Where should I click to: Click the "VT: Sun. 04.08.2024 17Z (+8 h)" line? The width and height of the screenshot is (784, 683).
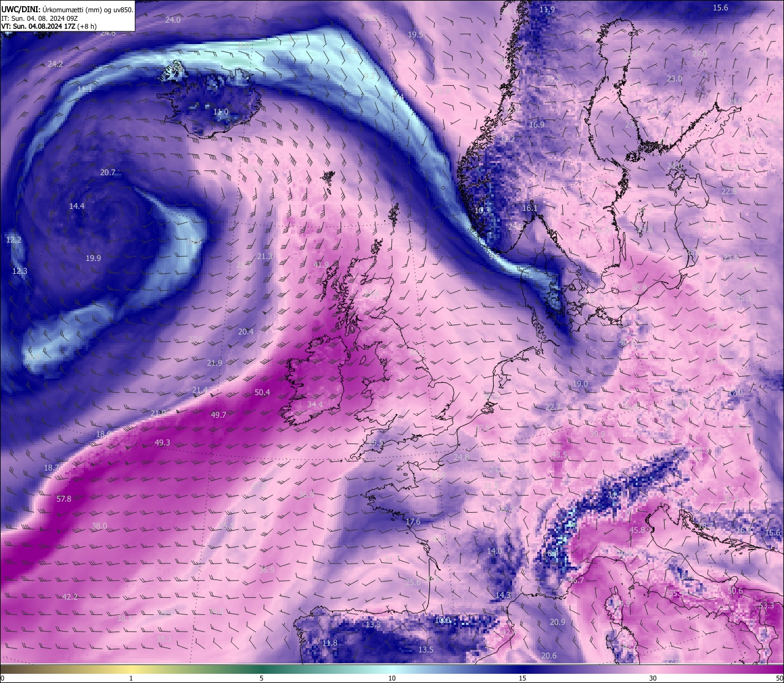(49, 26)
